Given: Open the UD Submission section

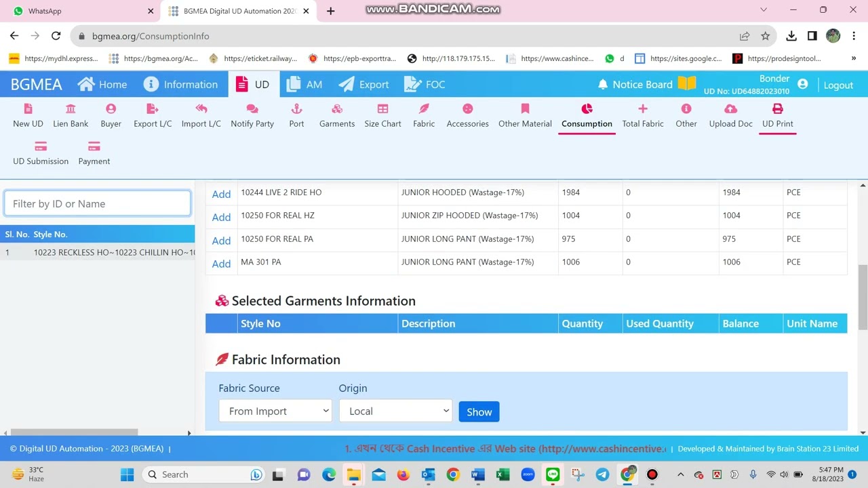Looking at the screenshot, I should click(x=41, y=154).
